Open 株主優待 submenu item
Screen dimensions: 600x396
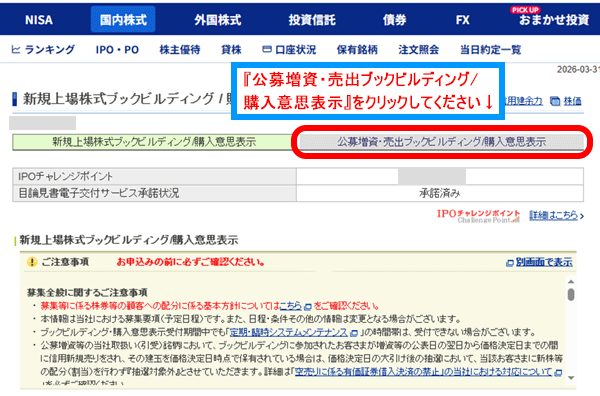[179, 50]
